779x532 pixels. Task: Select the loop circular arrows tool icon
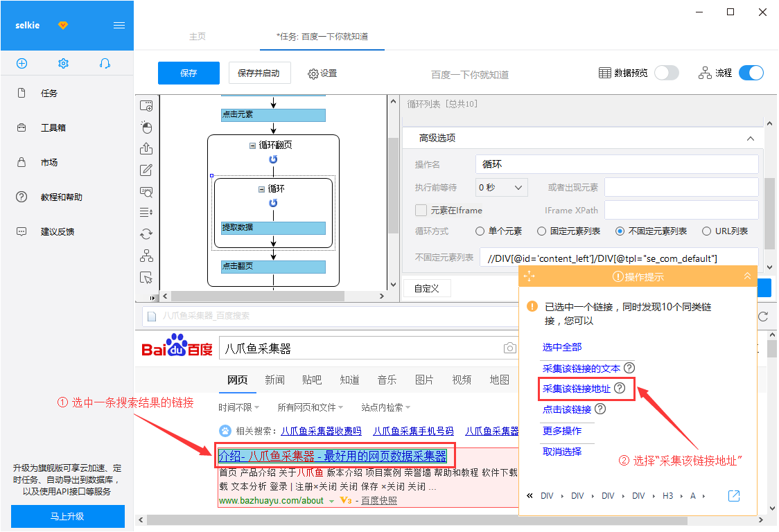point(146,234)
